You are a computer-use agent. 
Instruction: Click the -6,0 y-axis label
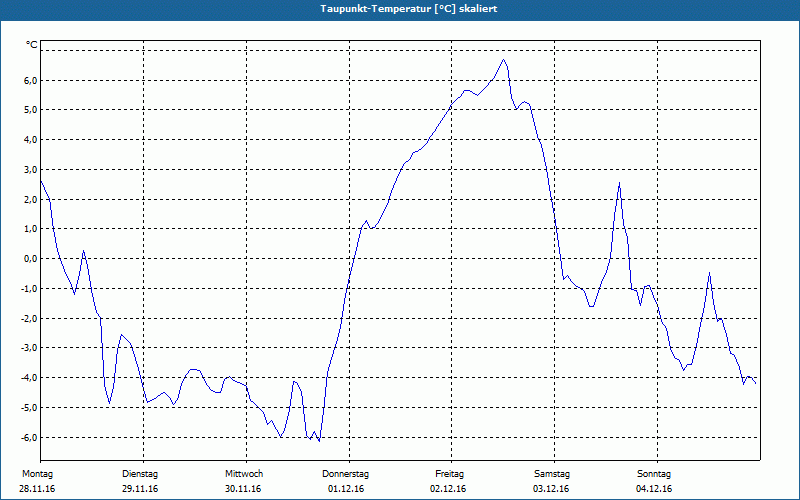[x=29, y=437]
